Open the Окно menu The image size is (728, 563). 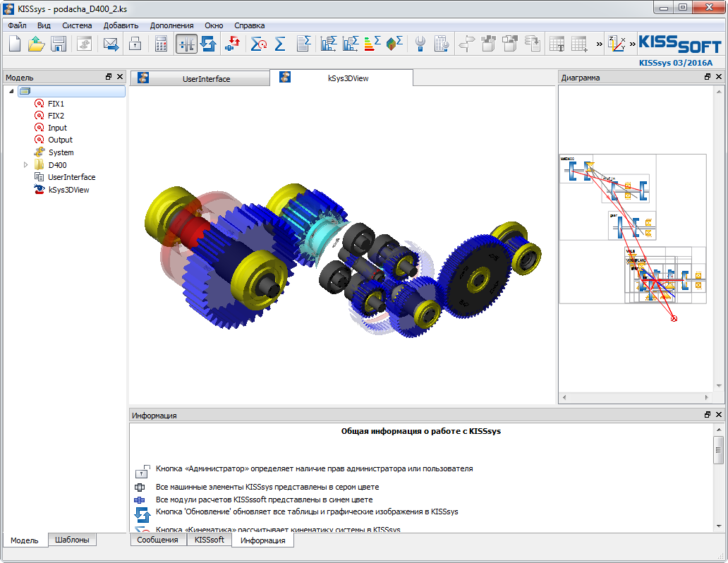pos(214,25)
